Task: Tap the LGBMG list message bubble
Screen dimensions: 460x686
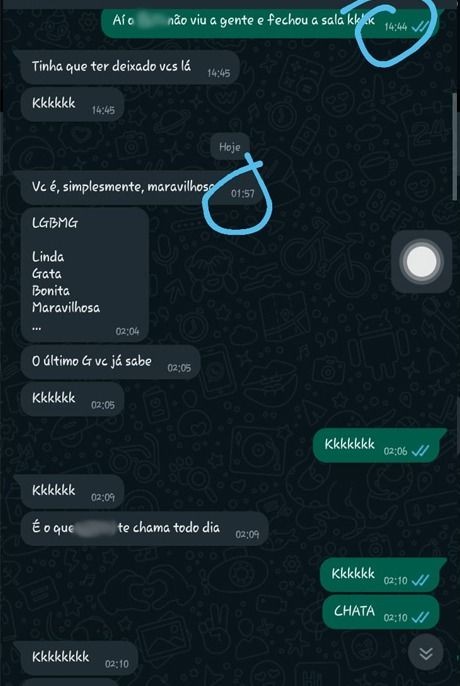Action: [x=85, y=275]
